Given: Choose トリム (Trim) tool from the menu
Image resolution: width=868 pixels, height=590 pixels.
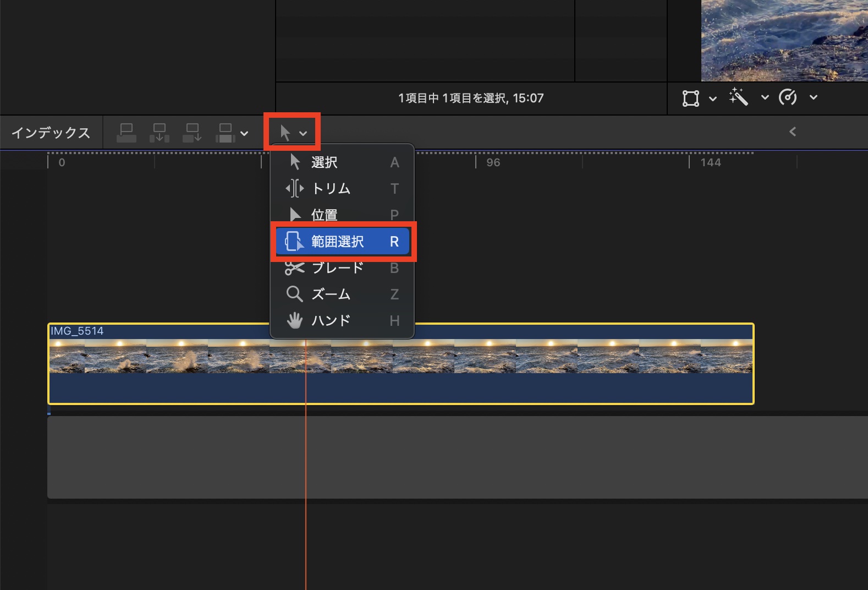Looking at the screenshot, I should click(x=342, y=189).
